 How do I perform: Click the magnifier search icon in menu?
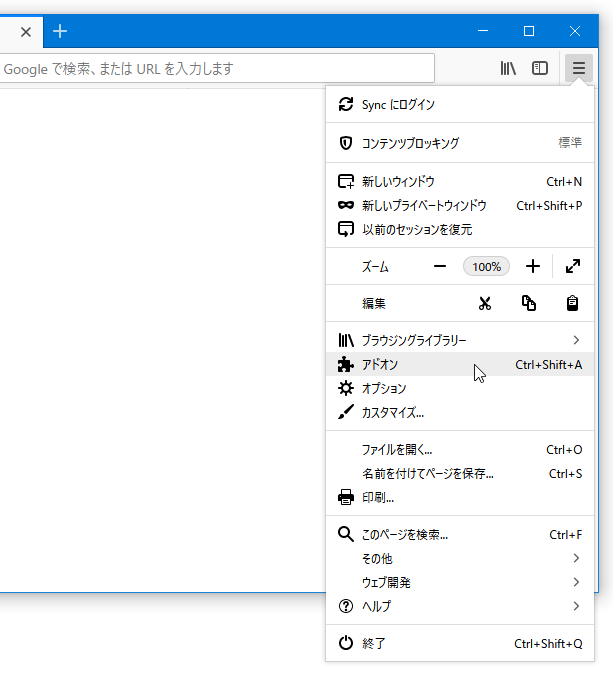(346, 534)
